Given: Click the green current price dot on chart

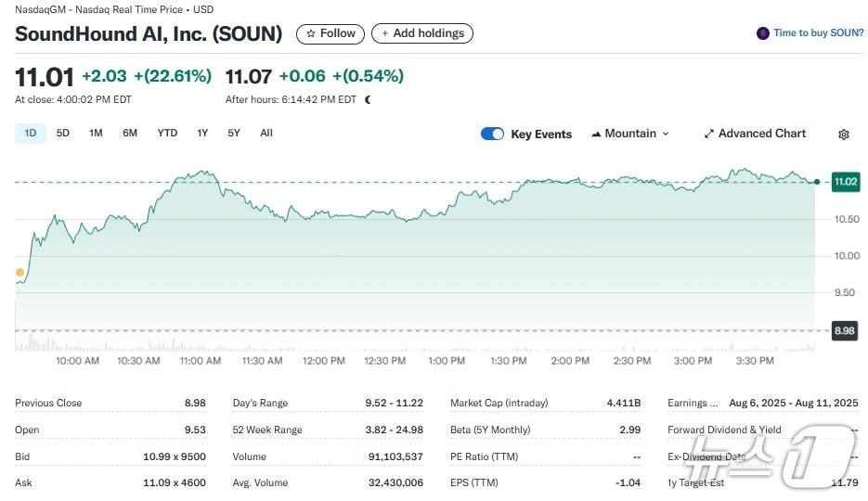Looking at the screenshot, I should [x=816, y=182].
